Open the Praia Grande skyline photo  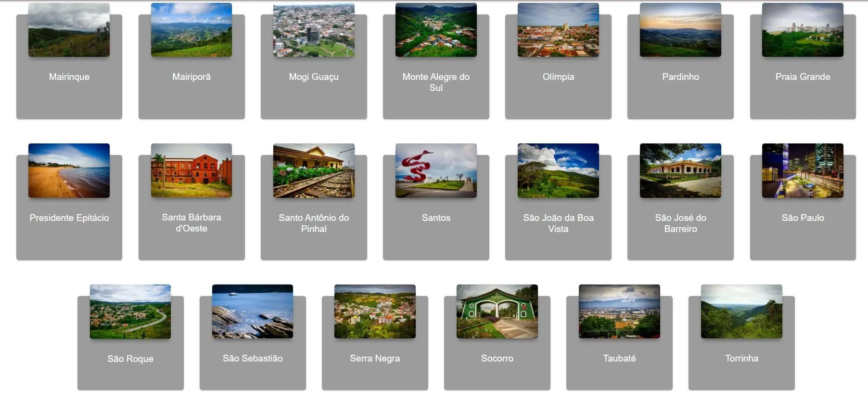pos(803,30)
